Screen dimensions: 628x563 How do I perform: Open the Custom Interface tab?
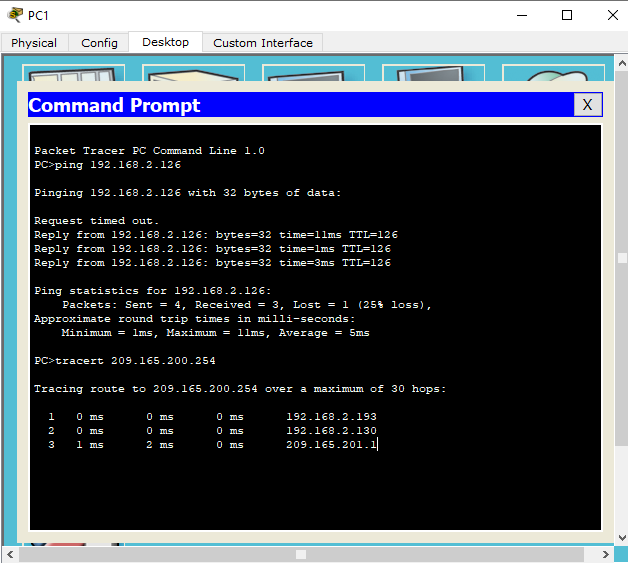pyautogui.click(x=263, y=43)
